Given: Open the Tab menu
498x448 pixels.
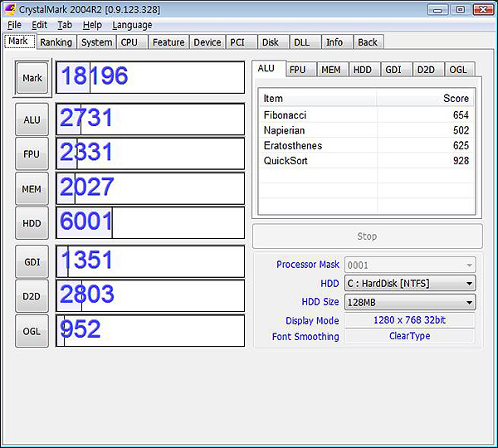Looking at the screenshot, I should click(65, 25).
